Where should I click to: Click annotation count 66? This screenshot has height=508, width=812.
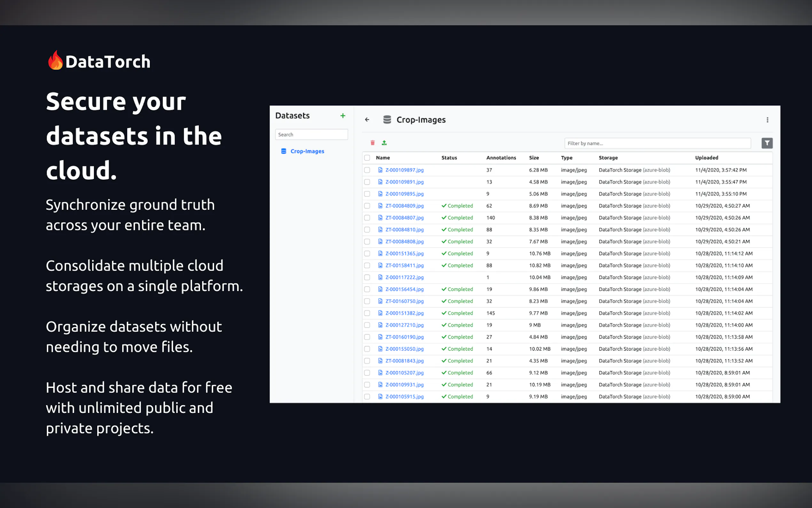click(x=489, y=373)
